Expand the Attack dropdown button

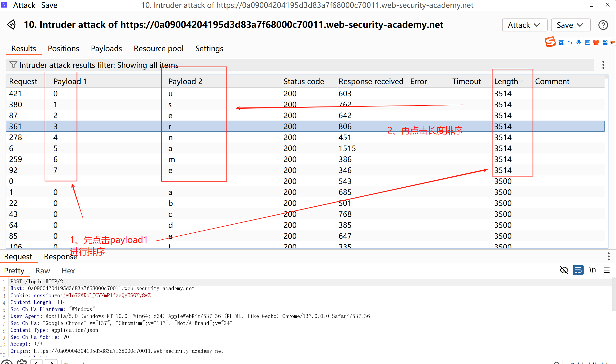(524, 25)
